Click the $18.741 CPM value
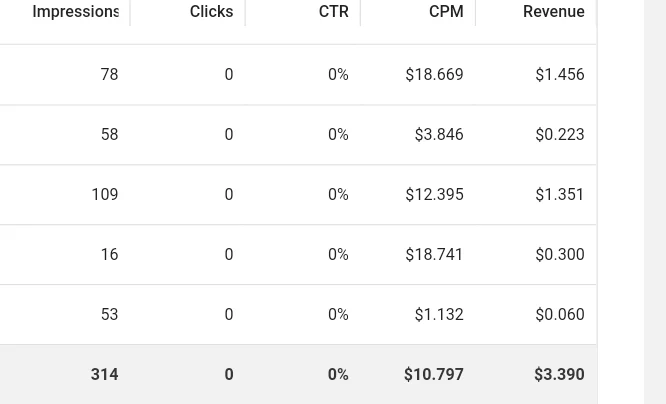666x404 pixels. pos(434,254)
